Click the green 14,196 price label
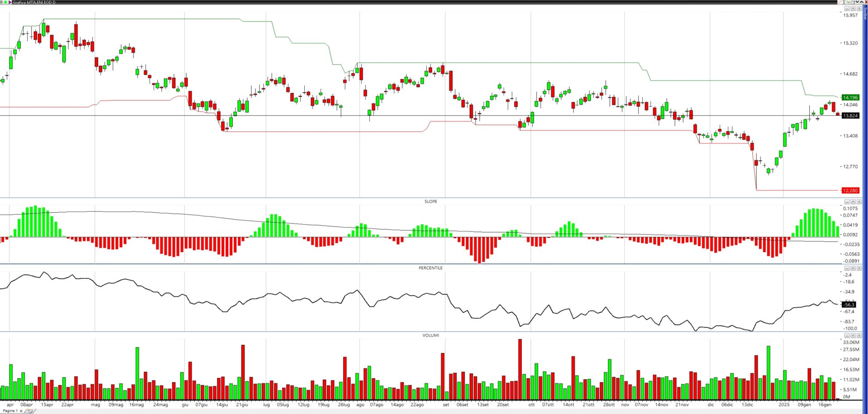The image size is (868, 414). [x=850, y=98]
